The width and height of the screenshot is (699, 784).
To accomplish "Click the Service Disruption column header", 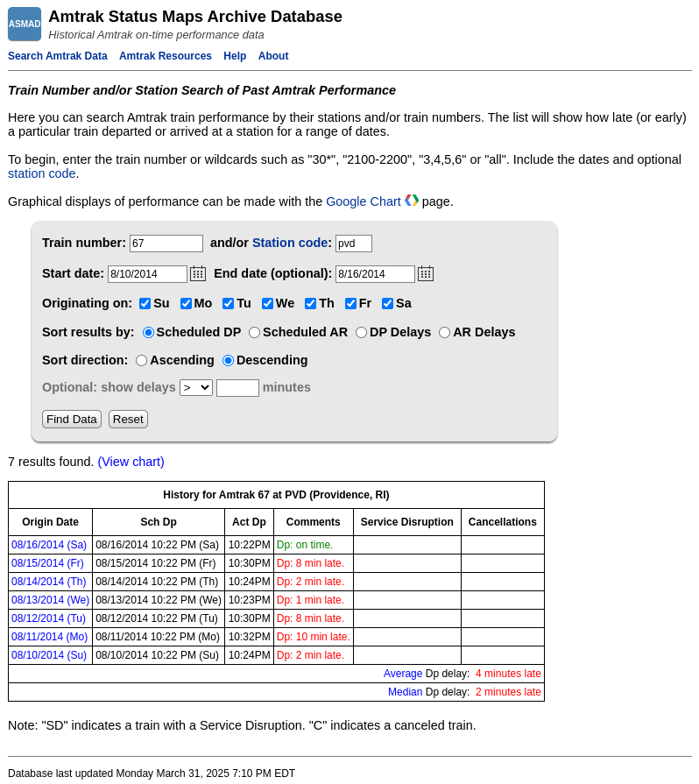I will pyautogui.click(x=407, y=522).
